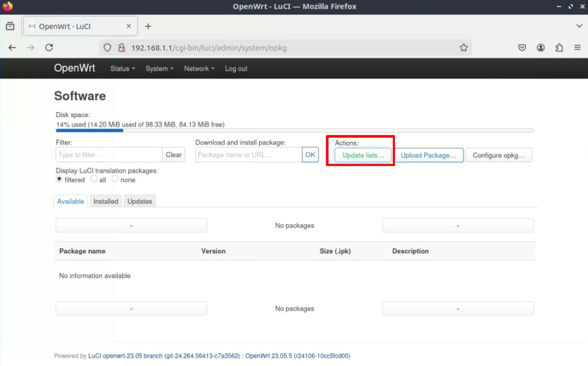Click the Upload Package button
The image size is (588, 366).
coord(428,155)
